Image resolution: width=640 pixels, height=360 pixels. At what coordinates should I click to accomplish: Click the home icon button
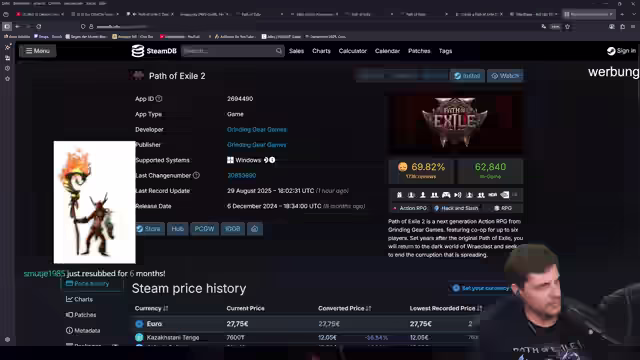coord(255,229)
